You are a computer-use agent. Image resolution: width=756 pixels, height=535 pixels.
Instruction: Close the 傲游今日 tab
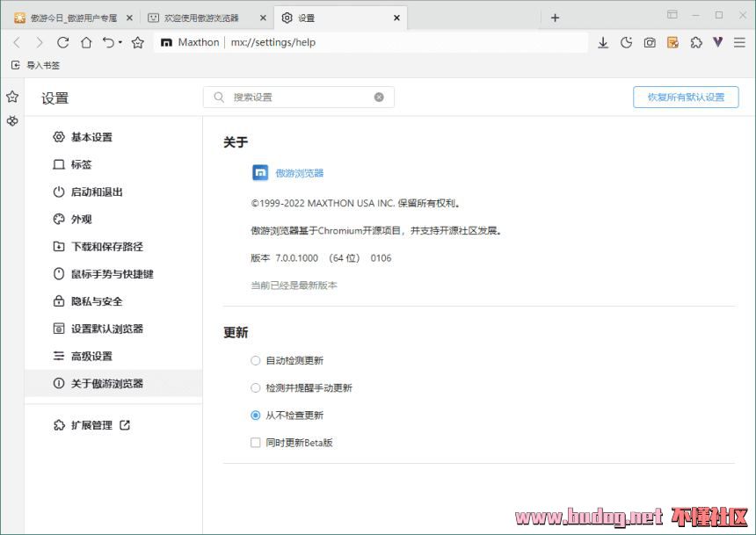click(x=129, y=18)
